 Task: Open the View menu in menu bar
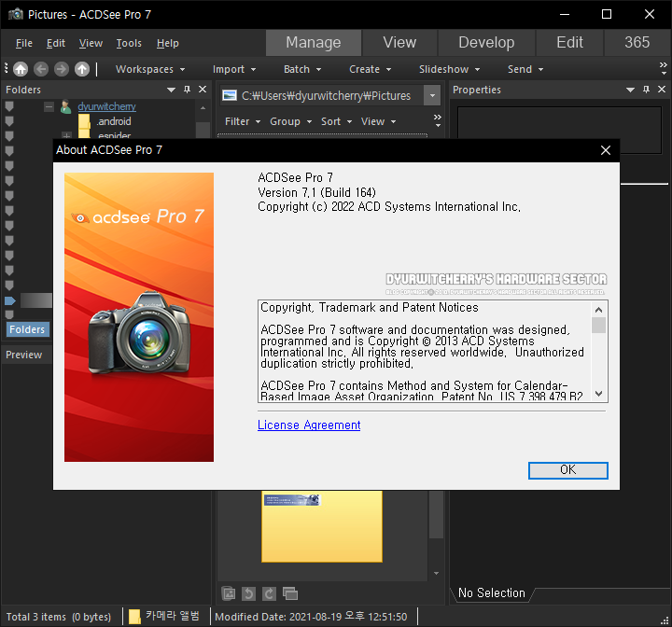click(x=91, y=43)
